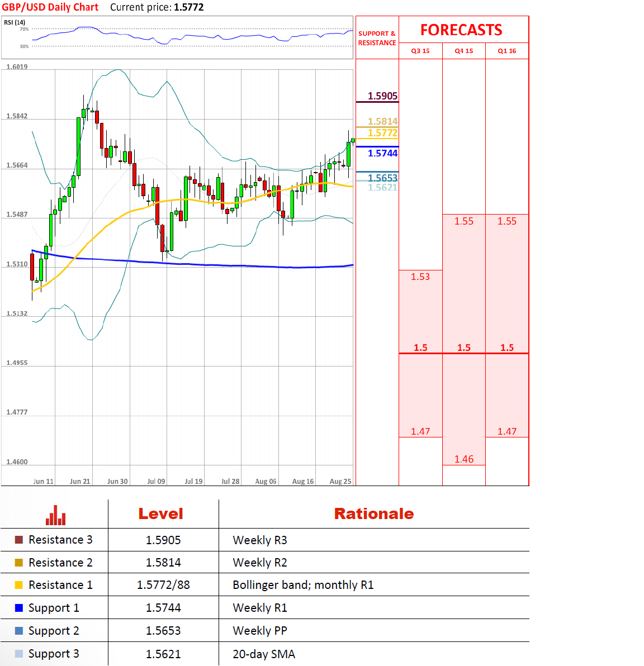Click the 'SUPPORT & RESISTANCE' header
This screenshot has width=644, height=666.
click(x=377, y=38)
